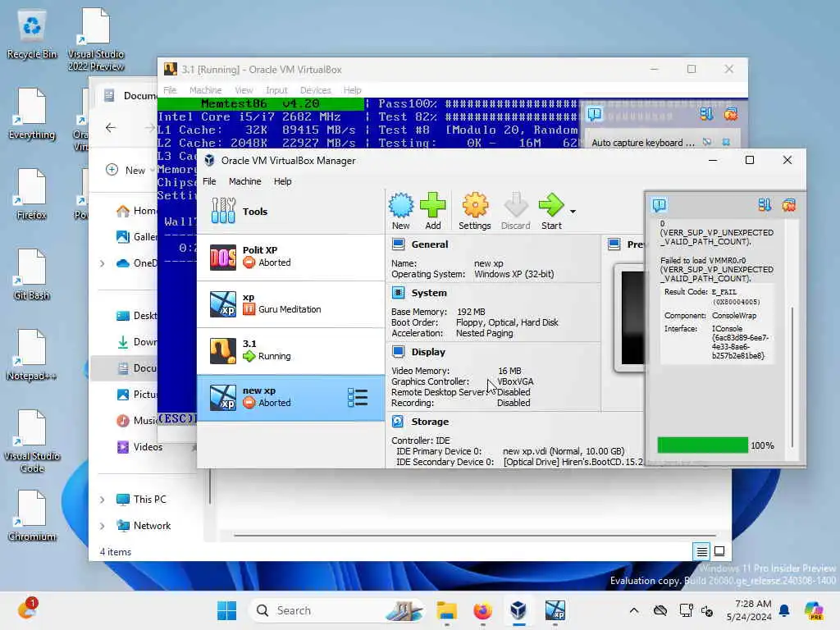Switch File Explorer to large icons view

pos(719,551)
